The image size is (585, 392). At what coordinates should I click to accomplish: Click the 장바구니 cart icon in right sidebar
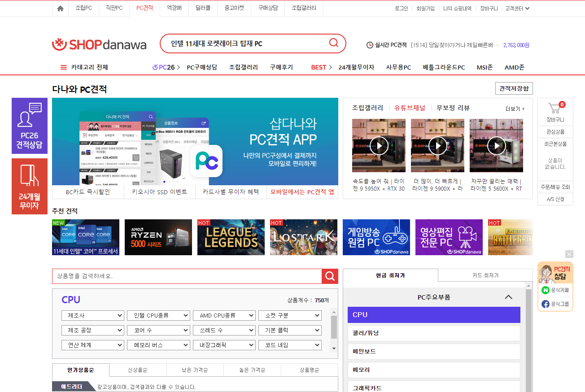click(x=555, y=108)
